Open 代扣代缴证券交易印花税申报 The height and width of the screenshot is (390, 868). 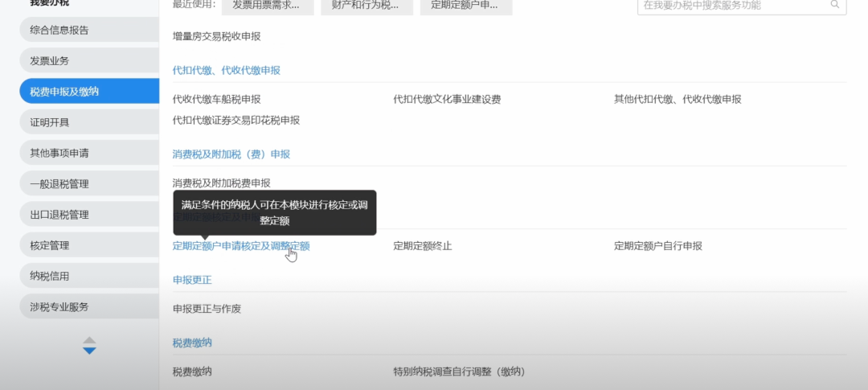[236, 120]
